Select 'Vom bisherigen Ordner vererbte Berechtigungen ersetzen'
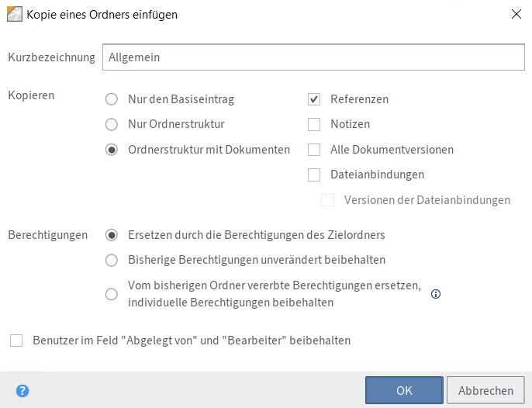Screen dimensions: 532x408 pyautogui.click(x=112, y=294)
